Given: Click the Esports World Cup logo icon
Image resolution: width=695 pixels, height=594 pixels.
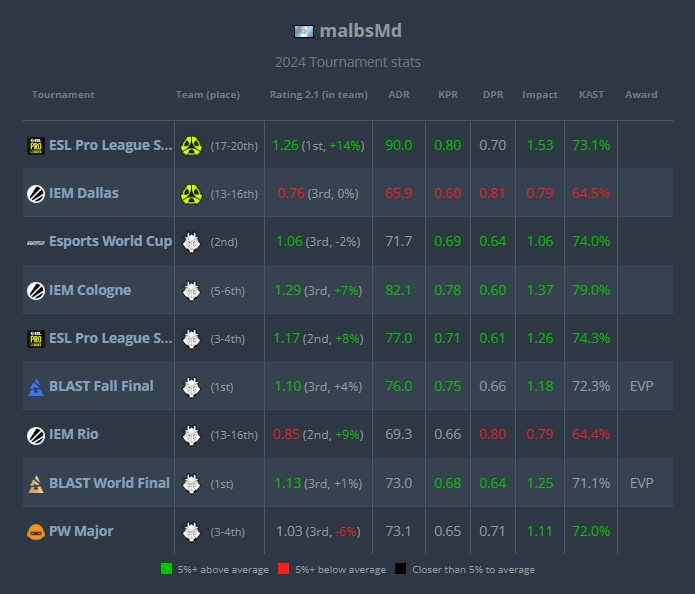Looking at the screenshot, I should (35, 242).
